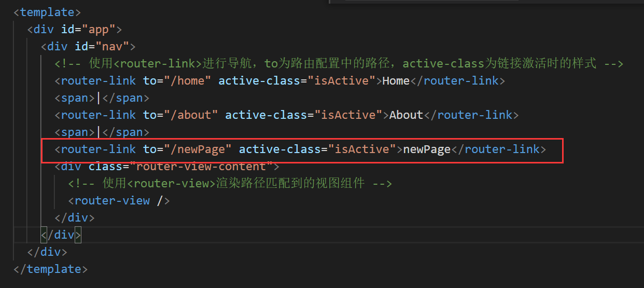Click the second <span>|</span> line
644x288 pixels.
coord(102,132)
